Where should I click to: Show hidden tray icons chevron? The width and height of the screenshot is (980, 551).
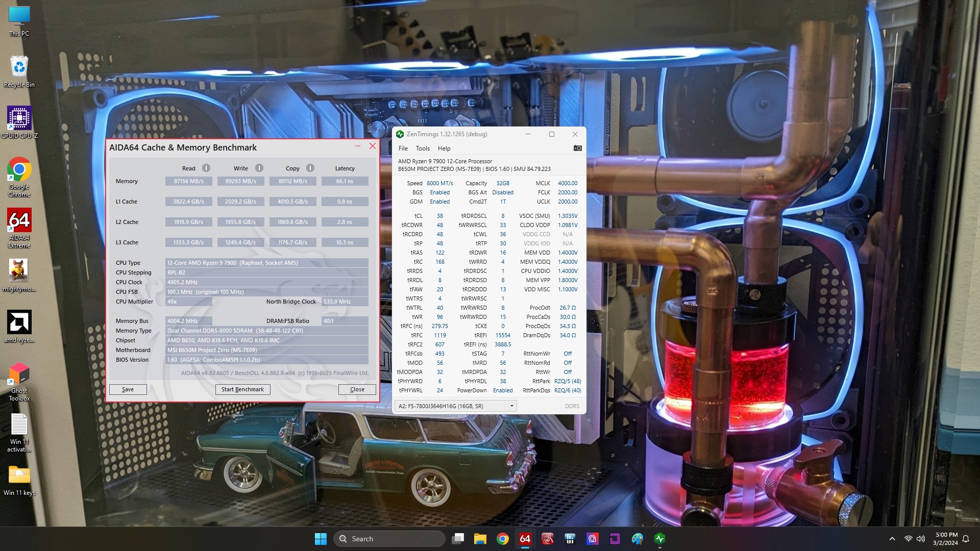coord(892,539)
